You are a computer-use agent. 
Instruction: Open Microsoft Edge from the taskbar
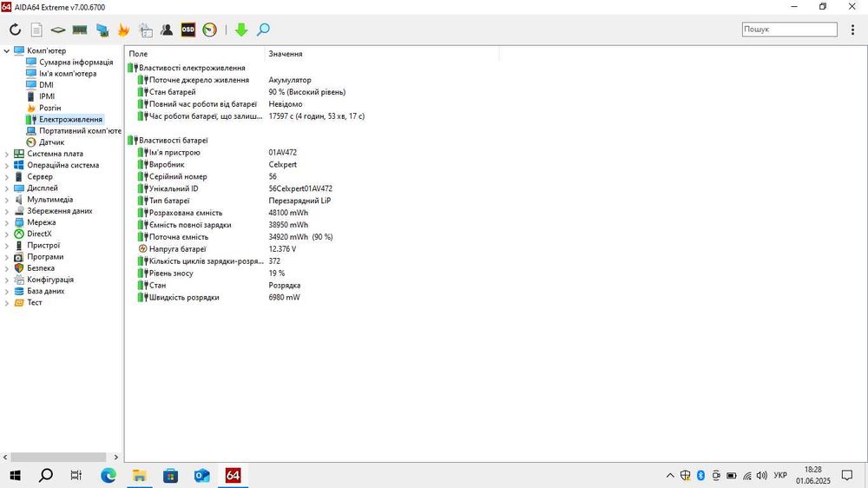[x=108, y=475]
